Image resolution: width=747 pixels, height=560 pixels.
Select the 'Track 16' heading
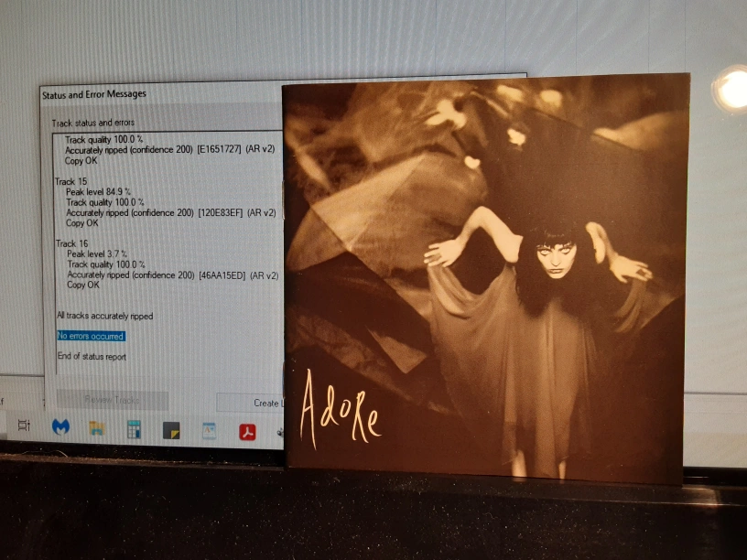tap(72, 243)
